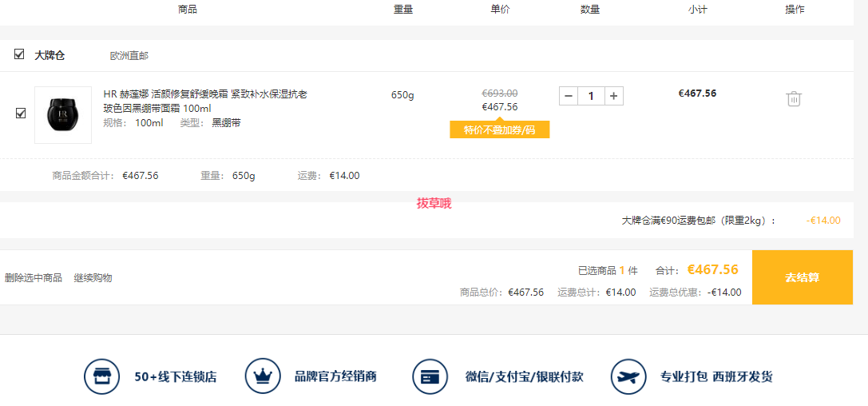Click the 大牌仓 warehouse name
Image resolution: width=868 pixels, height=406 pixels.
point(50,55)
